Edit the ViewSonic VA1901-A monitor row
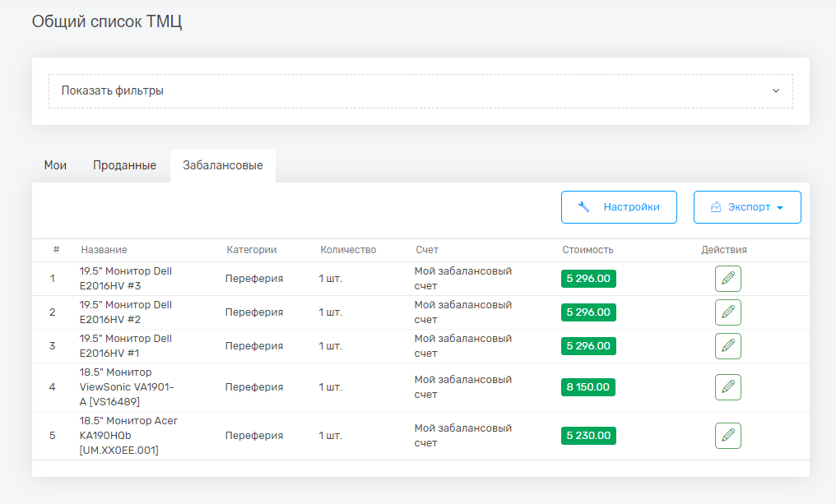Screen dimensions: 836x504 click(727, 386)
